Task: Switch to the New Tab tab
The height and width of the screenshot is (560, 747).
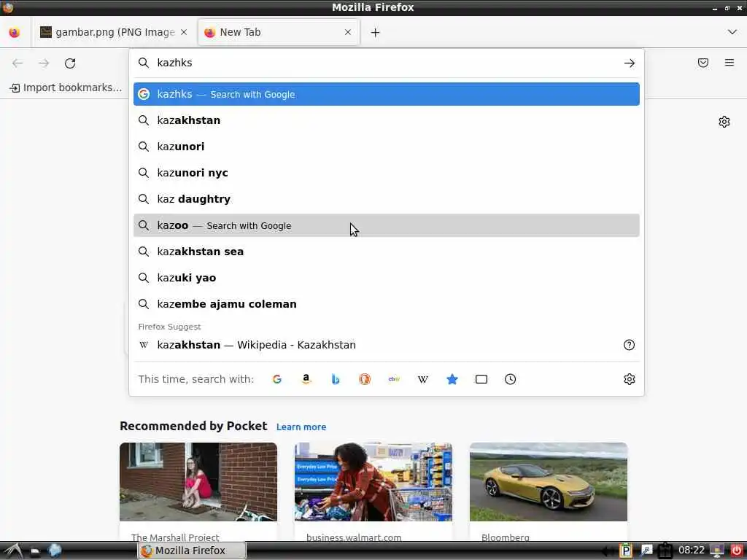Action: pyautogui.click(x=279, y=32)
